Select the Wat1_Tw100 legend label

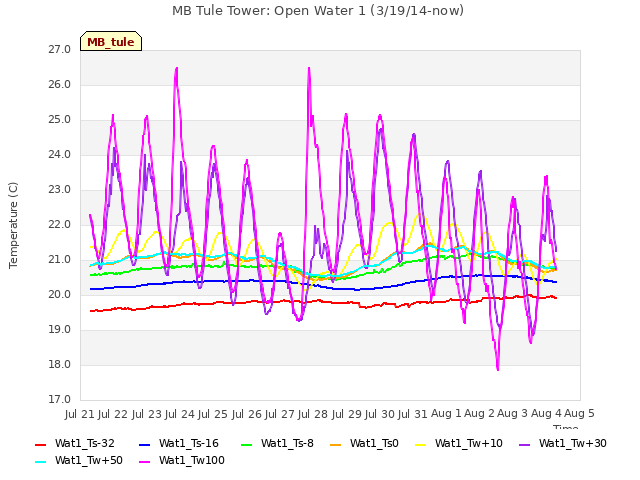coord(191,461)
